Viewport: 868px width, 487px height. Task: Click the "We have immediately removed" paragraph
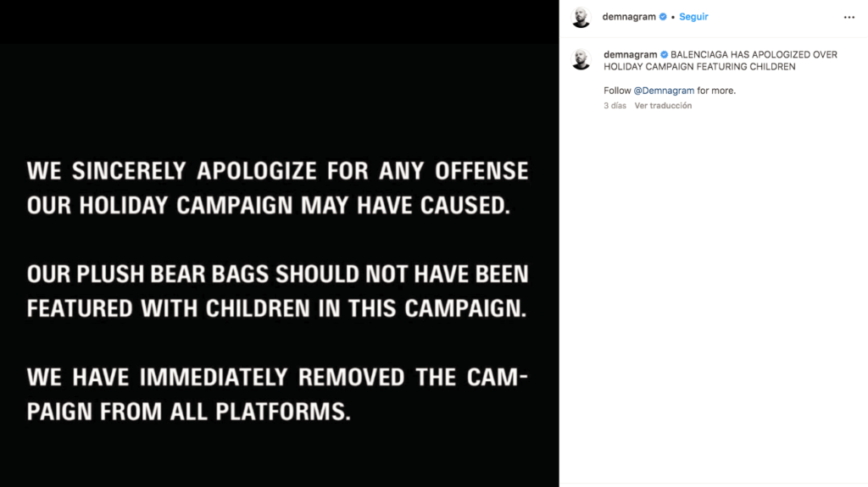(x=277, y=394)
